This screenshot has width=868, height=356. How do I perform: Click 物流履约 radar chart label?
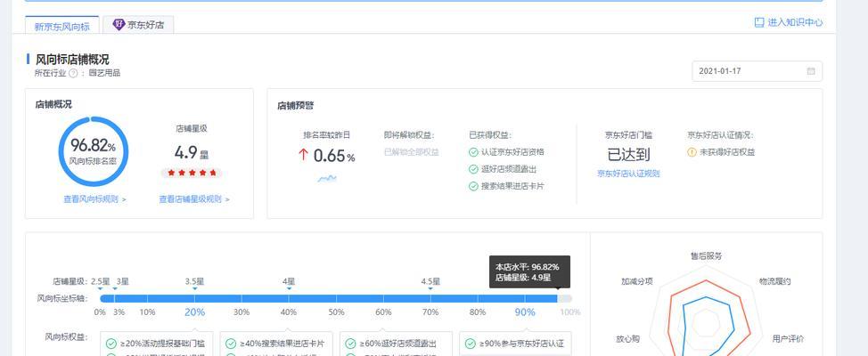774,281
